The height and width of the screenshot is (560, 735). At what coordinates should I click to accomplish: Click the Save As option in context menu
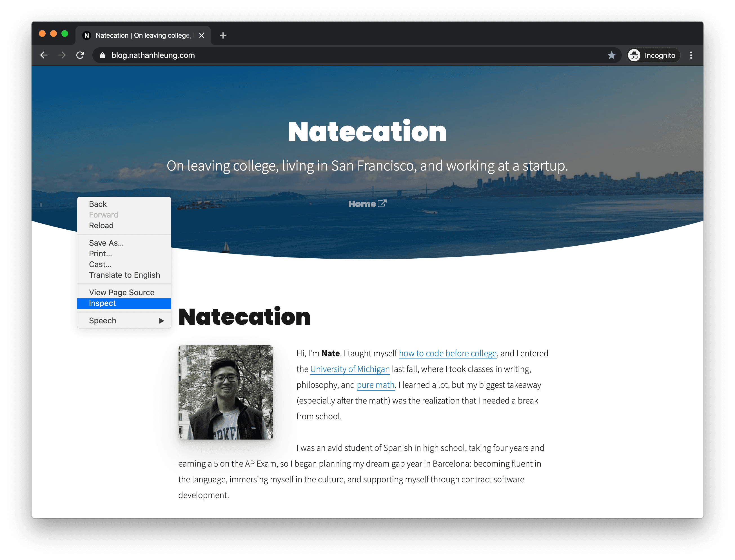[x=106, y=242]
